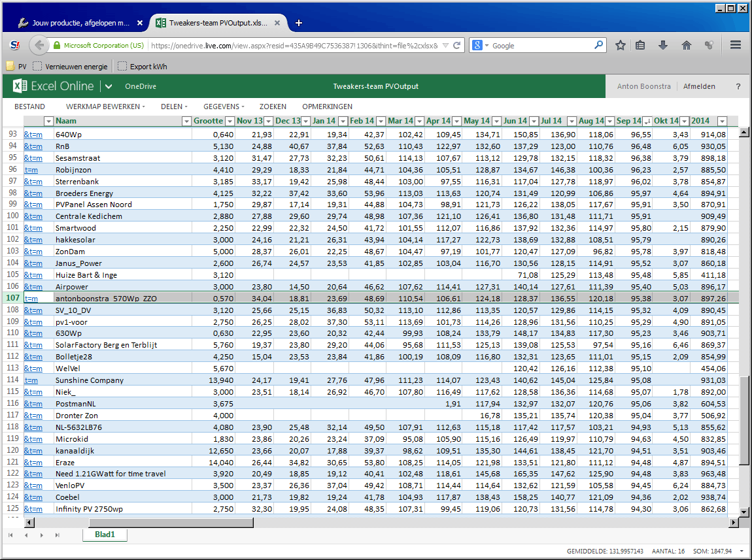
Task: Open the Nov 13 column filter dropdown
Action: coord(269,121)
